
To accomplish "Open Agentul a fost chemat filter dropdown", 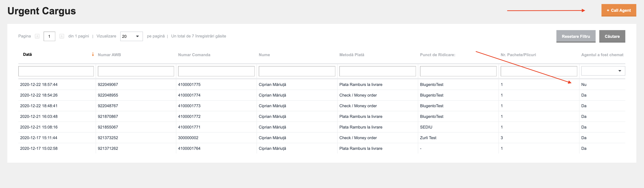I will [x=603, y=71].
